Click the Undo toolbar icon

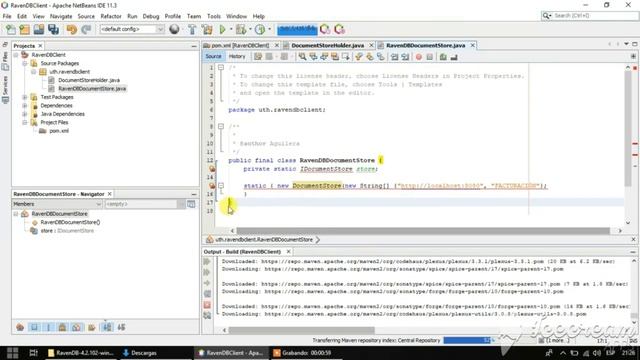point(72,29)
